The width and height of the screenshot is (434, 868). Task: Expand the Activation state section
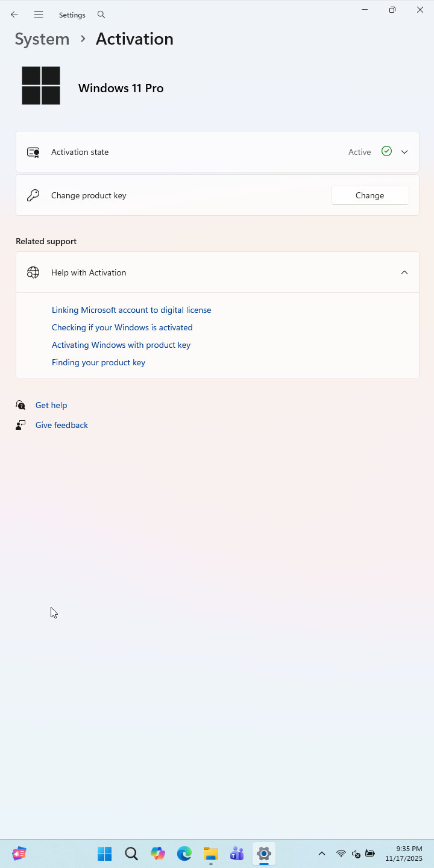click(x=404, y=152)
